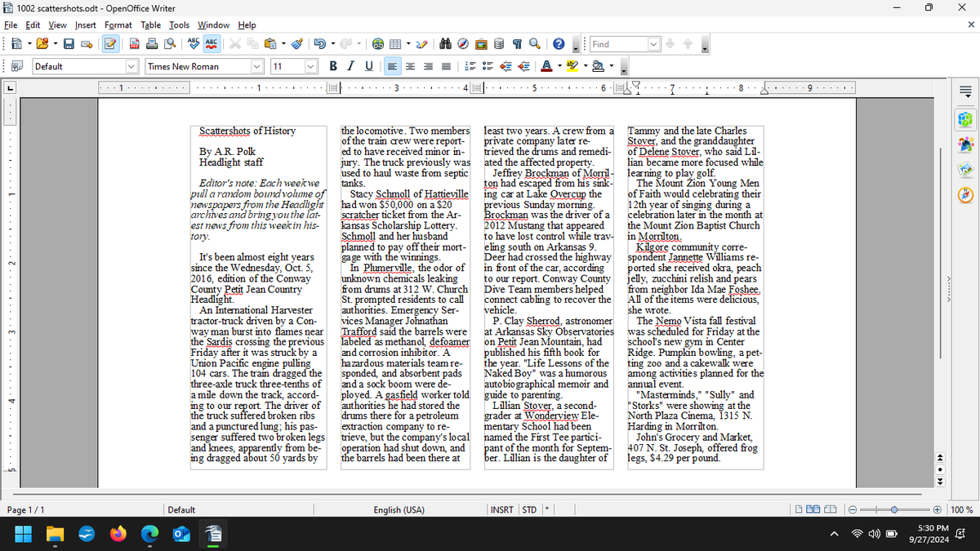Open the Gallery from the standard toolbar
980x551 pixels.
point(481,45)
